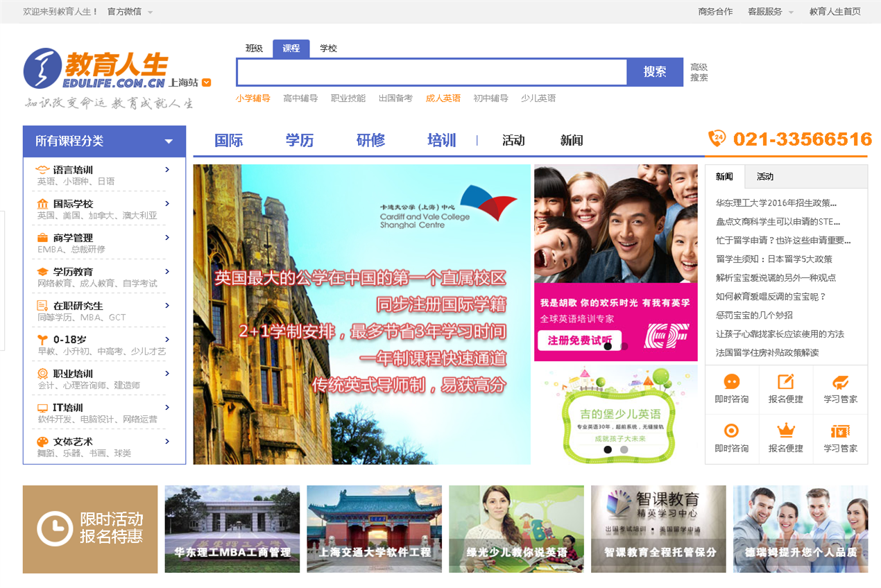Viewport: 881px width, 588px height.
Task: Click the 小学辅导 quick search link
Action: [253, 98]
